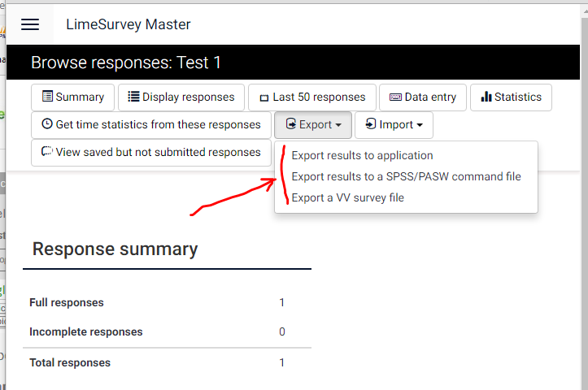Click the saved responses icon
The image size is (588, 390).
(x=47, y=152)
